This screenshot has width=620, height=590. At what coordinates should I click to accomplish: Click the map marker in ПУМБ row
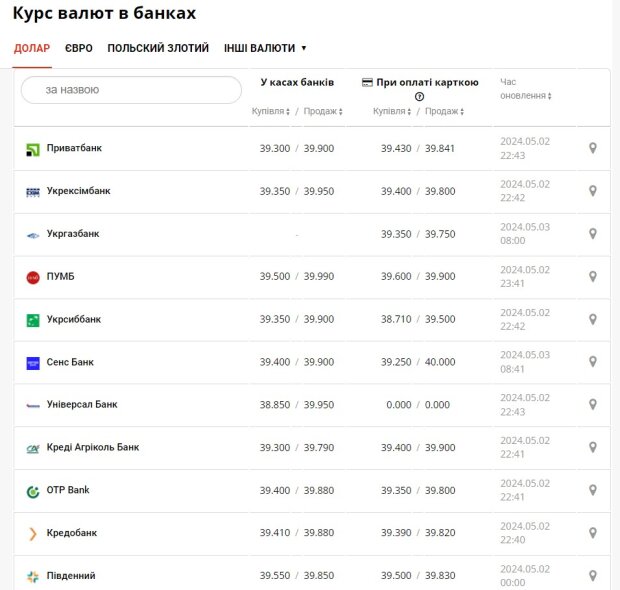pos(592,277)
